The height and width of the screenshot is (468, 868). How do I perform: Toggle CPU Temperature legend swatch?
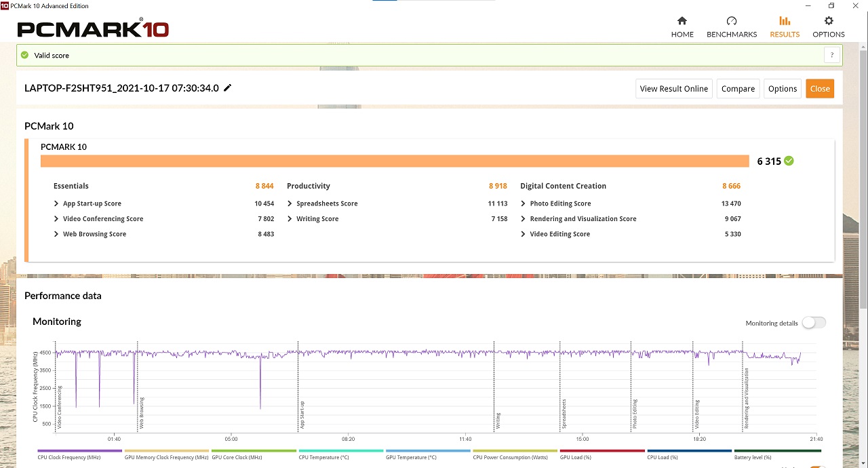click(341, 451)
